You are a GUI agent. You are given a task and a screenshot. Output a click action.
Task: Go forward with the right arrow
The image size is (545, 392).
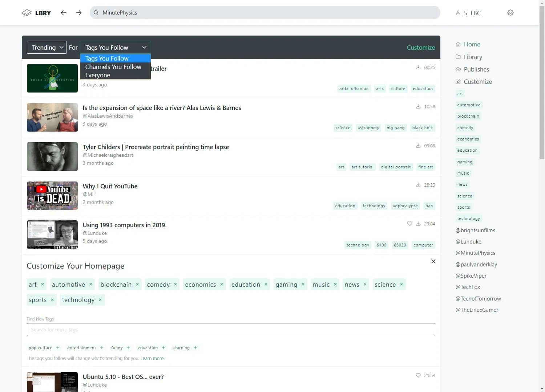point(79,13)
